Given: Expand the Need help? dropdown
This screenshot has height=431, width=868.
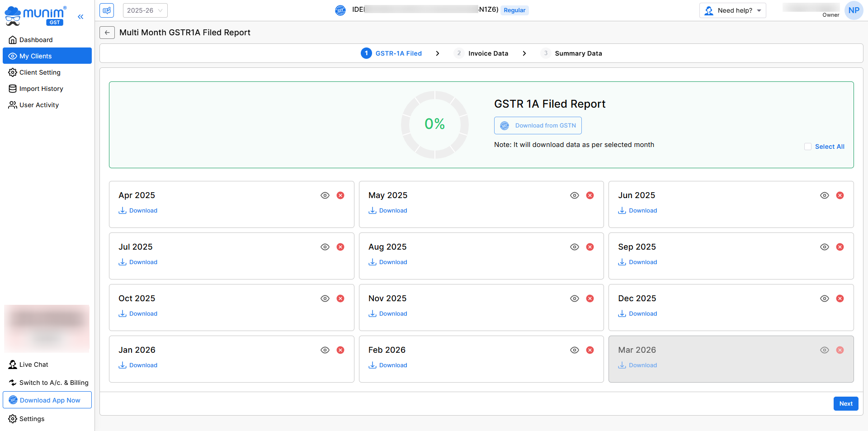Looking at the screenshot, I should (x=732, y=10).
